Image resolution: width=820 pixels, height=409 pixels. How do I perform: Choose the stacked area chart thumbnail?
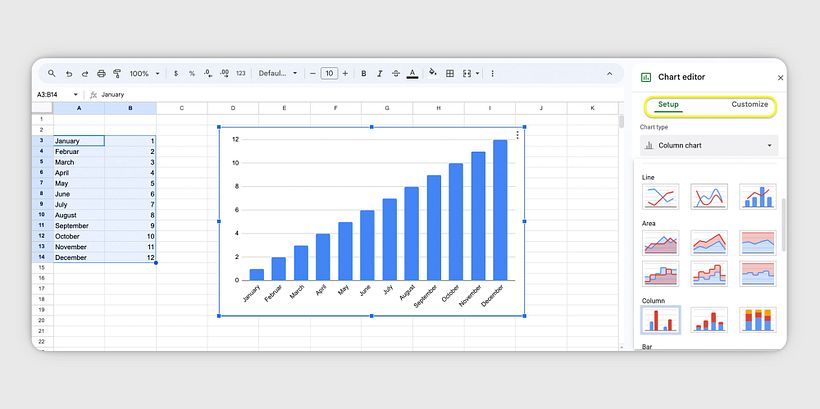point(709,243)
